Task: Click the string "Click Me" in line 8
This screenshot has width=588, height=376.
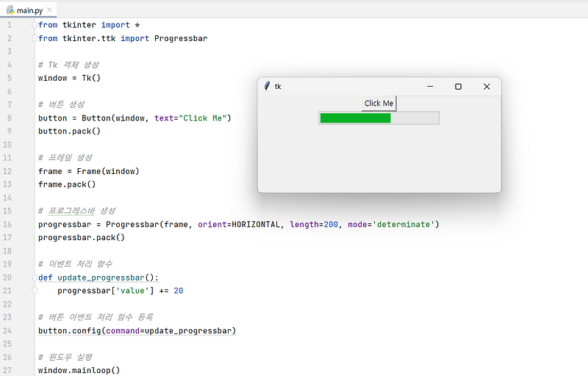Action: click(x=203, y=118)
